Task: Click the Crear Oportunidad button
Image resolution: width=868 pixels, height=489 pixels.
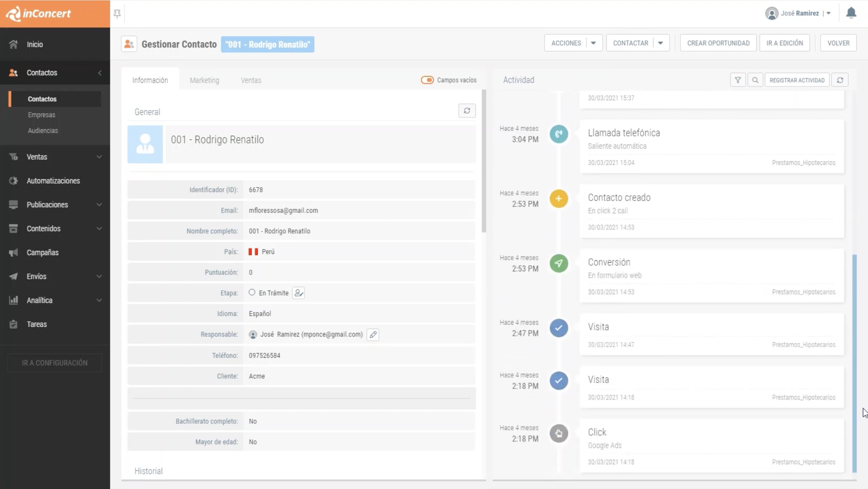Action: [x=718, y=43]
